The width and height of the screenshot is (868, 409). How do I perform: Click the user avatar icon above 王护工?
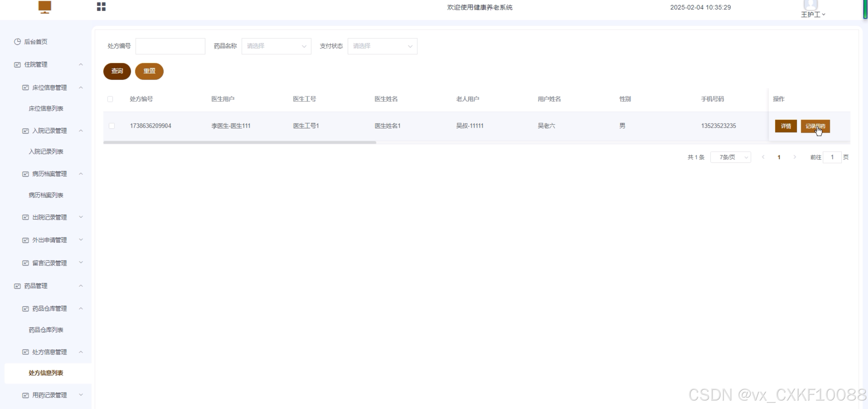(810, 5)
